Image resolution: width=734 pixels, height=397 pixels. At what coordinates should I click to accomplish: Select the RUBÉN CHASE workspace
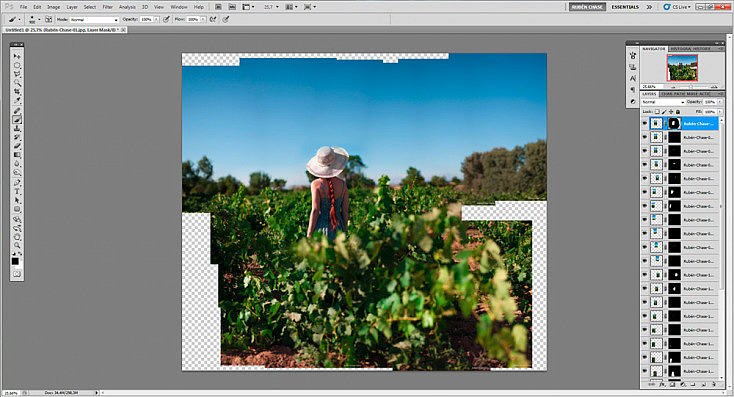(587, 7)
